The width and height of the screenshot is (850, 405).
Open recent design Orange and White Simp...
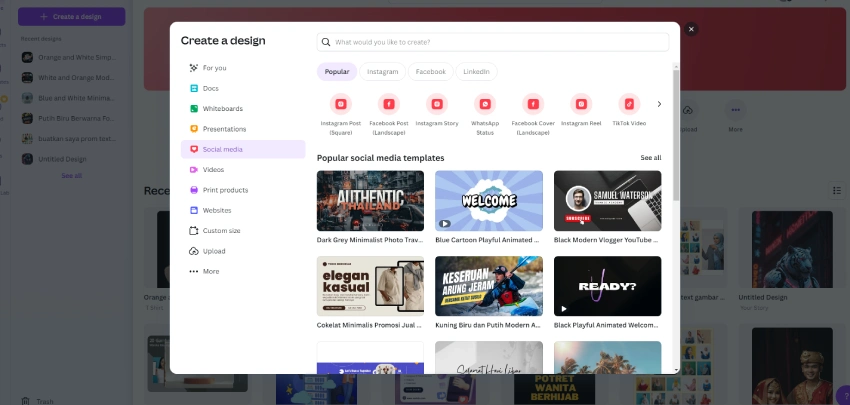click(x=69, y=57)
